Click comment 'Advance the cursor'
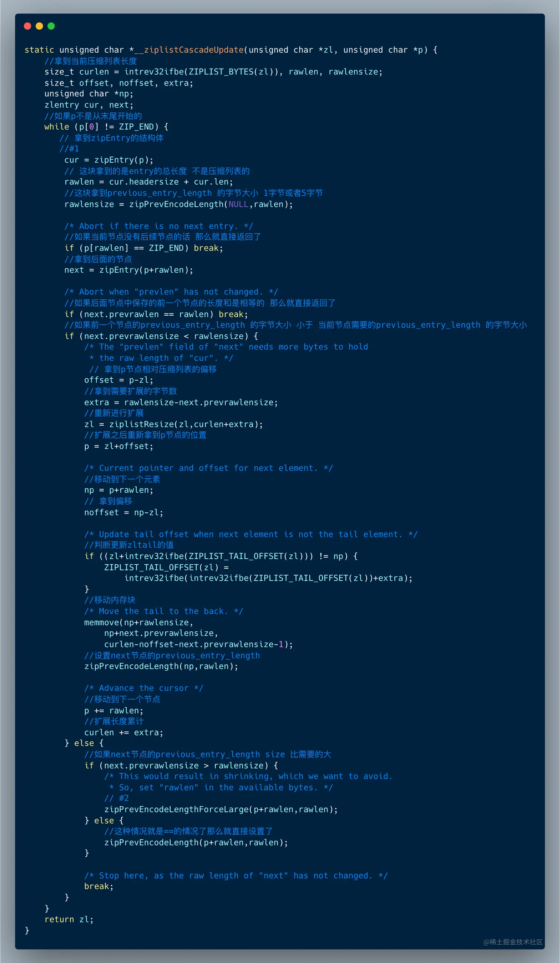The image size is (560, 963). (x=144, y=688)
